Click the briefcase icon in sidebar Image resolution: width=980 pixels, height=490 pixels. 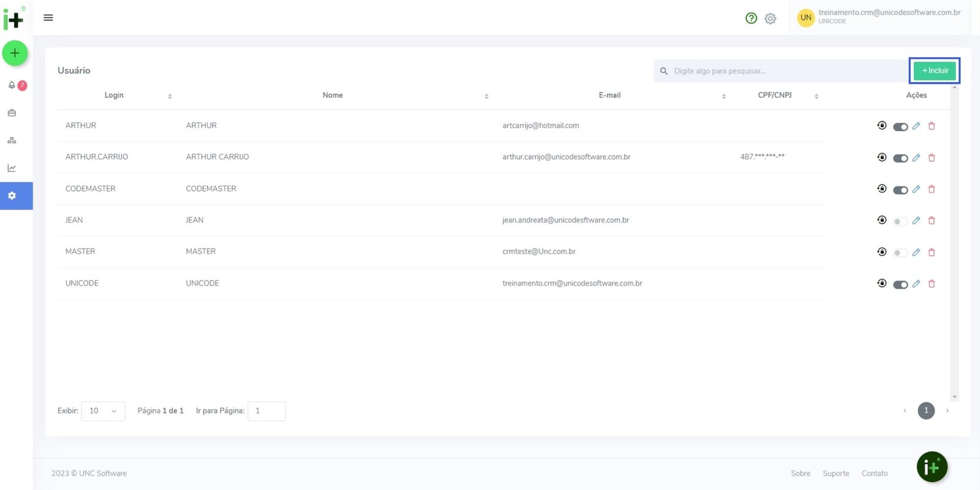(x=12, y=113)
